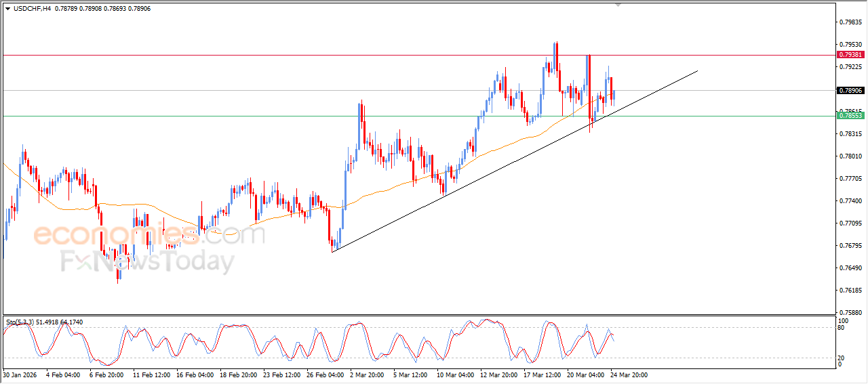Click the 5 Mar 12:00 time label
This screenshot has width=868, height=384.
pos(411,375)
